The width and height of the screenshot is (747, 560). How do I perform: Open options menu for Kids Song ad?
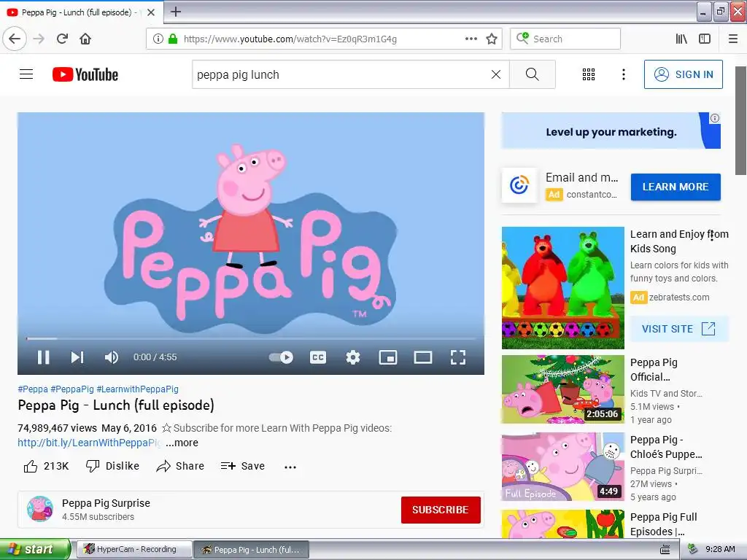pos(712,236)
